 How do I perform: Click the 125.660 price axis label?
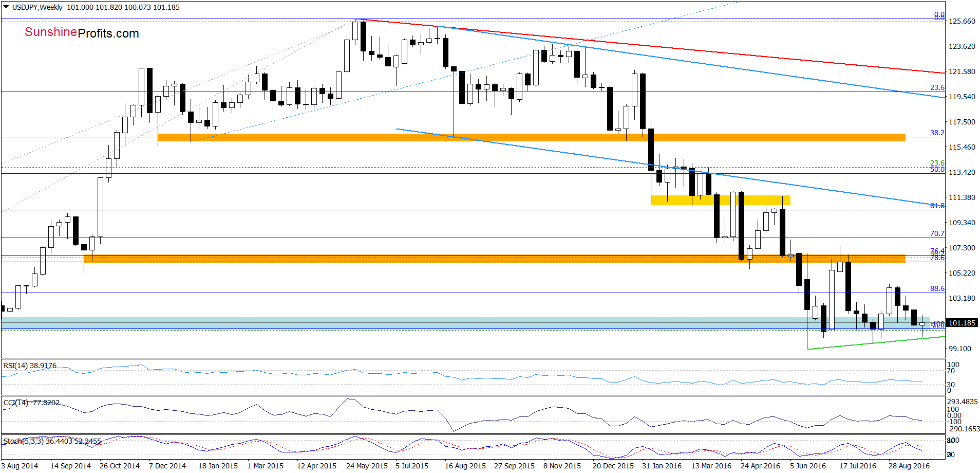[x=962, y=21]
